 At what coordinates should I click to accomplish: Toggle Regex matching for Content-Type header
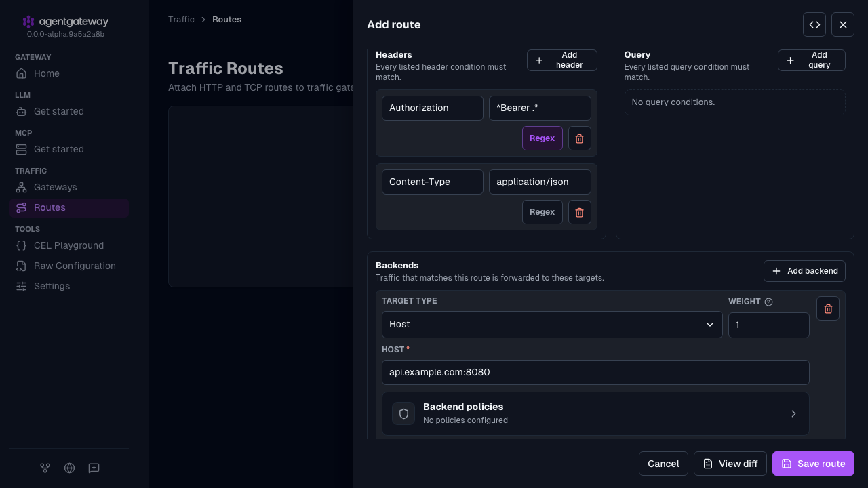click(542, 212)
